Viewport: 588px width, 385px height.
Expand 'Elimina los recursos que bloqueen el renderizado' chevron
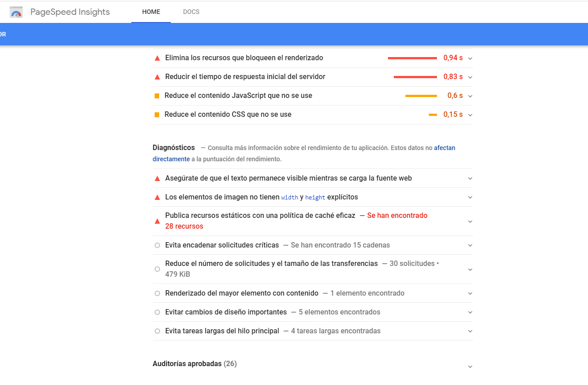pos(470,58)
